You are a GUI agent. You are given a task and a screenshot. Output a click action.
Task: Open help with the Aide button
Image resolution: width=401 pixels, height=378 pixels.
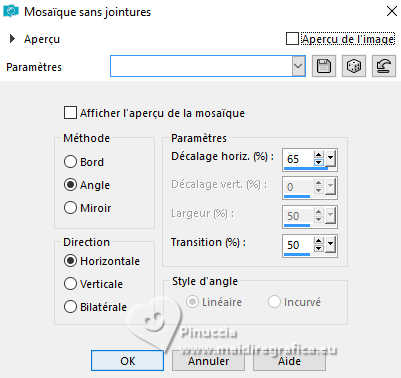[289, 361]
